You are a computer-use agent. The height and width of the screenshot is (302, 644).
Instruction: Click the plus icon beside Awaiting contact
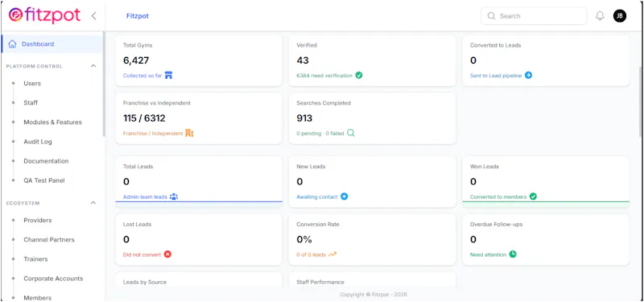coord(345,197)
